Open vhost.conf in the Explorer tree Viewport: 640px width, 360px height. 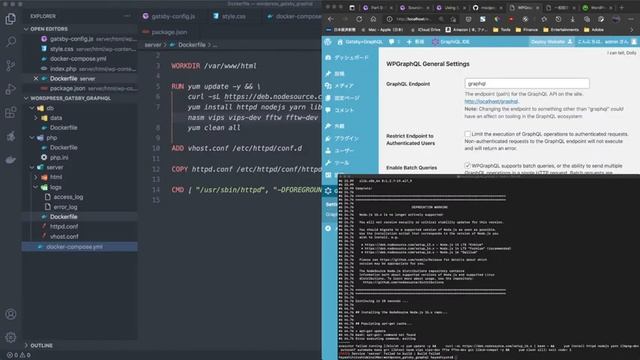coord(64,237)
